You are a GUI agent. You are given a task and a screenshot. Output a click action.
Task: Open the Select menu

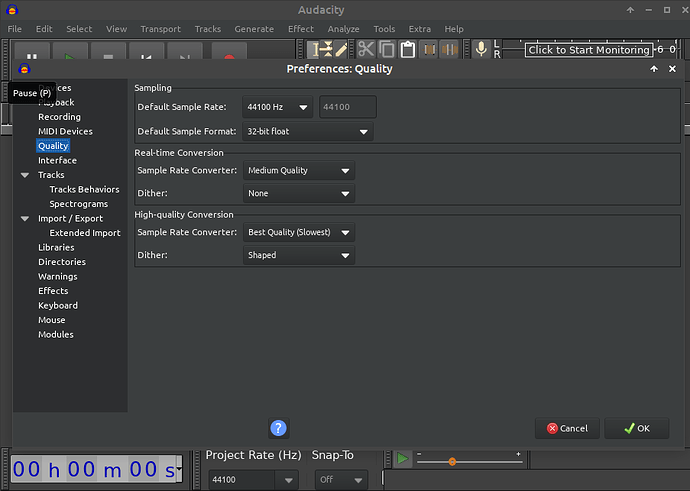79,29
